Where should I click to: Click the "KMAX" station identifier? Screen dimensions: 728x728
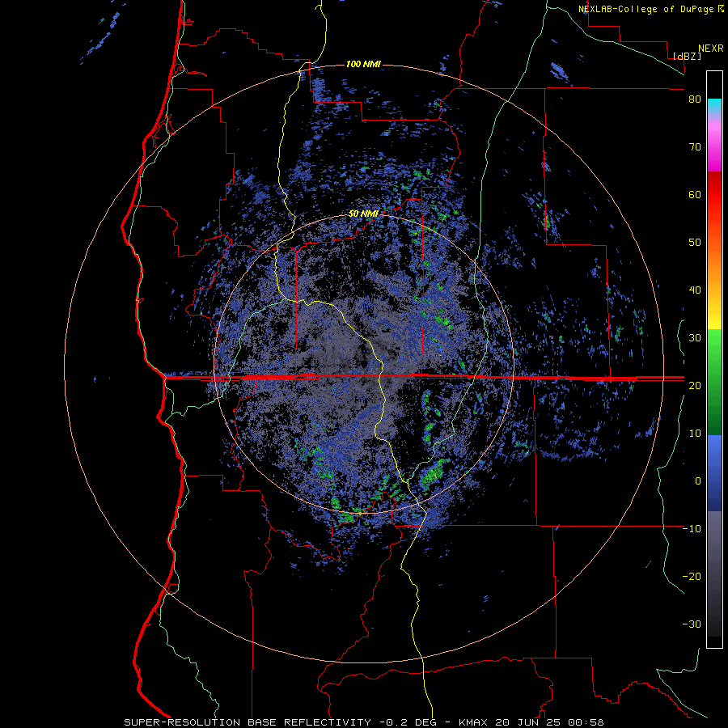click(475, 722)
